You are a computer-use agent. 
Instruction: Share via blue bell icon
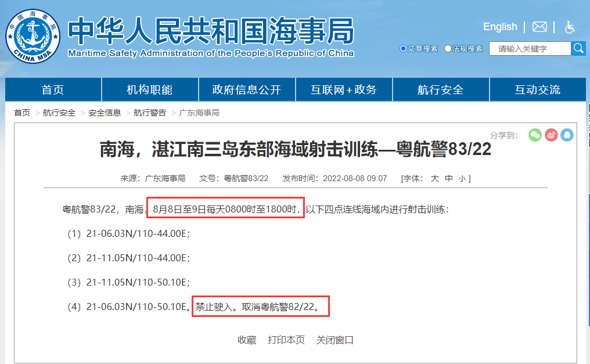567,135
